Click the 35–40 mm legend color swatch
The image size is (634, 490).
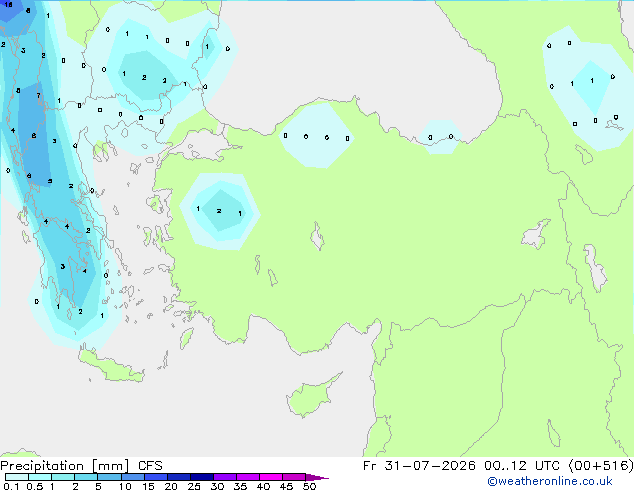coord(248,477)
